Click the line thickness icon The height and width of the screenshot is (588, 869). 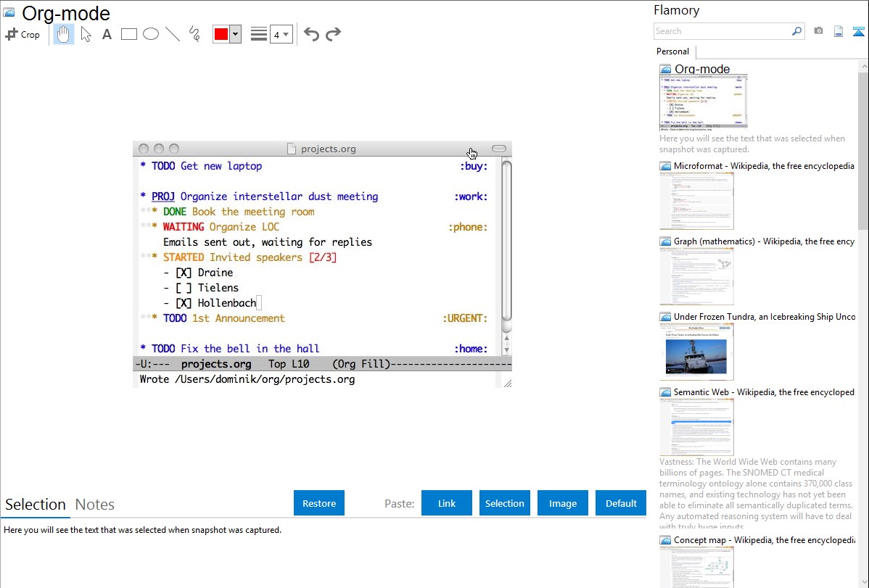(x=258, y=34)
